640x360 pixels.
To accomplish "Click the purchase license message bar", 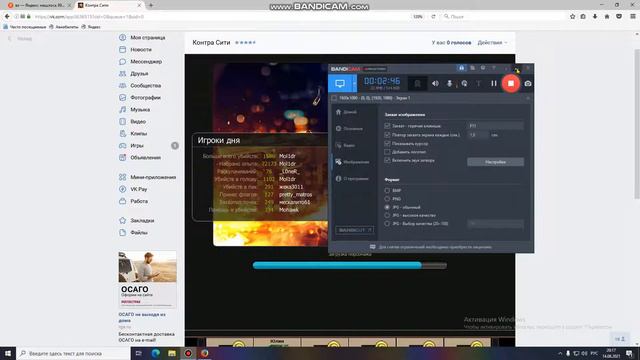I will pos(431,247).
